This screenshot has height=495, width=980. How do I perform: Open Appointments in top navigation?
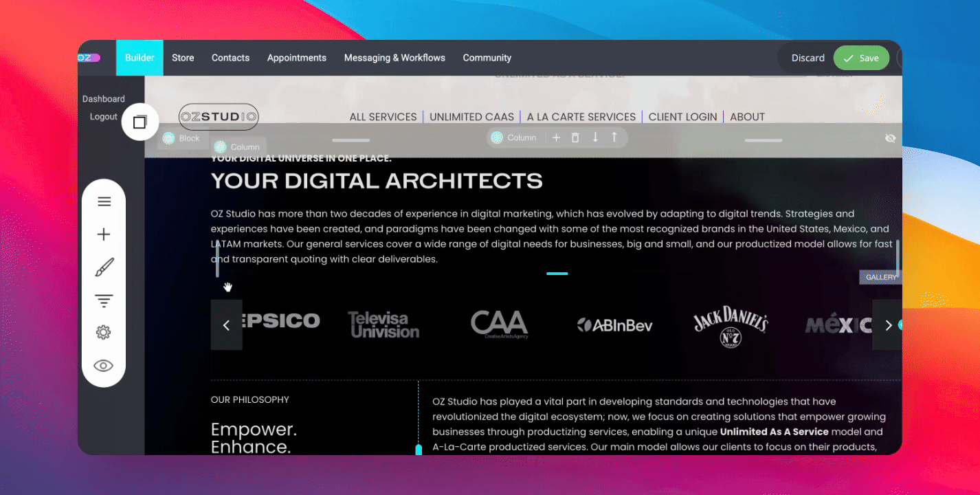297,58
